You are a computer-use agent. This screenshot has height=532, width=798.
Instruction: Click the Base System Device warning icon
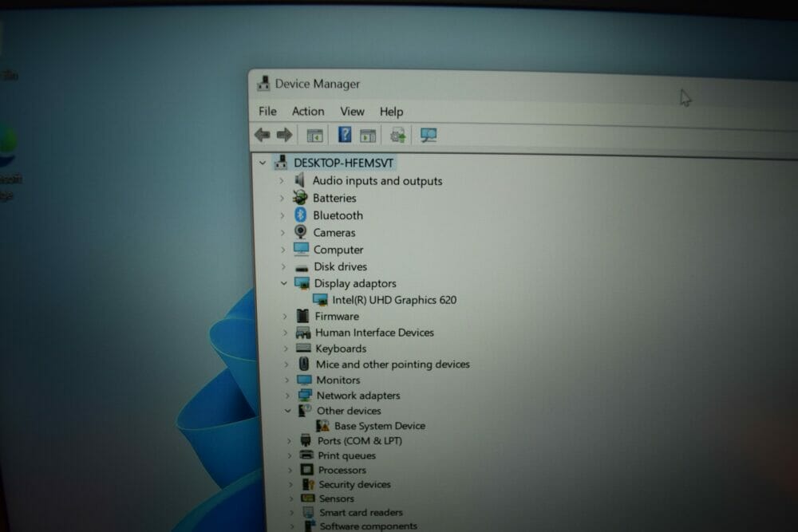322,425
